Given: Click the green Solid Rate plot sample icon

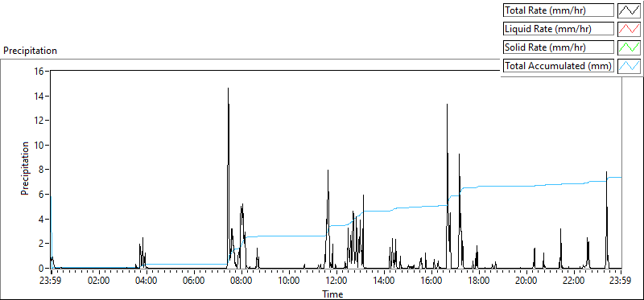Looking at the screenshot, I should (x=630, y=47).
